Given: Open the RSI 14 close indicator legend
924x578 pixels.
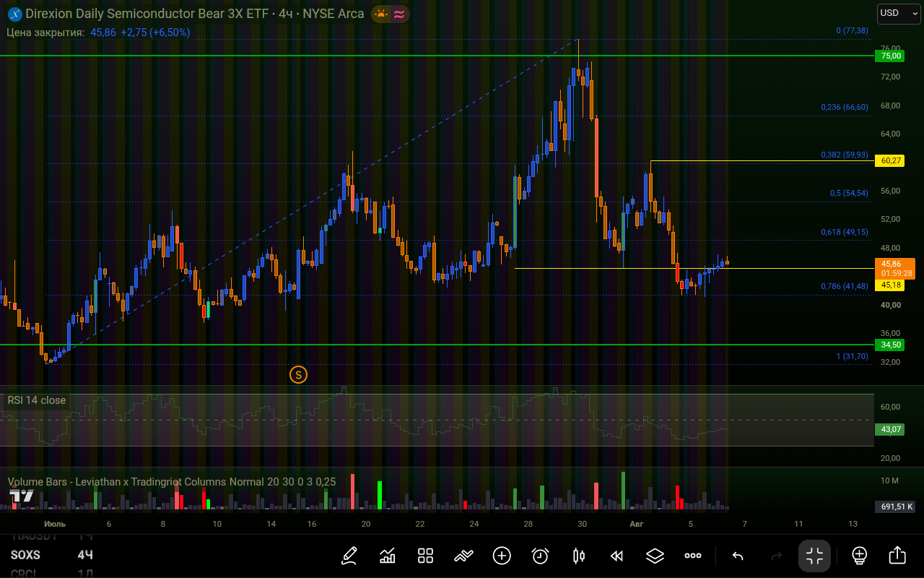Looking at the screenshot, I should [x=37, y=400].
